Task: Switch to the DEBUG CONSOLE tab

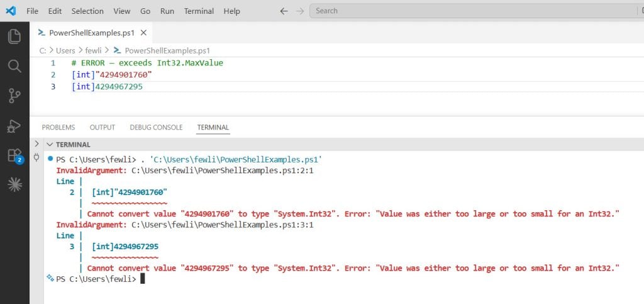Action: click(156, 127)
